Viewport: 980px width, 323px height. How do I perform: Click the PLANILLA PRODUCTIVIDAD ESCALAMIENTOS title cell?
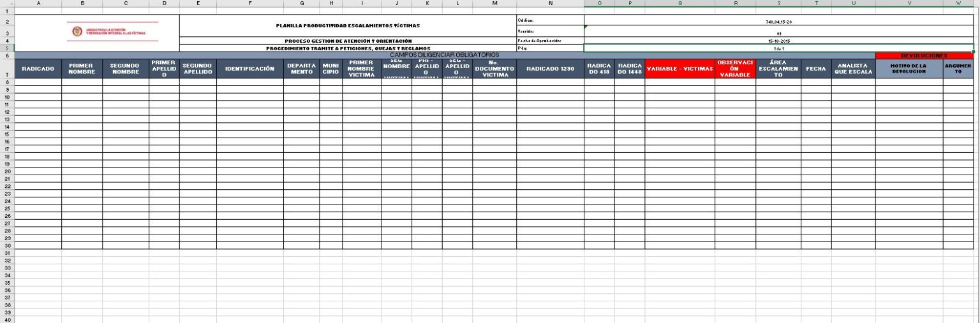click(348, 25)
